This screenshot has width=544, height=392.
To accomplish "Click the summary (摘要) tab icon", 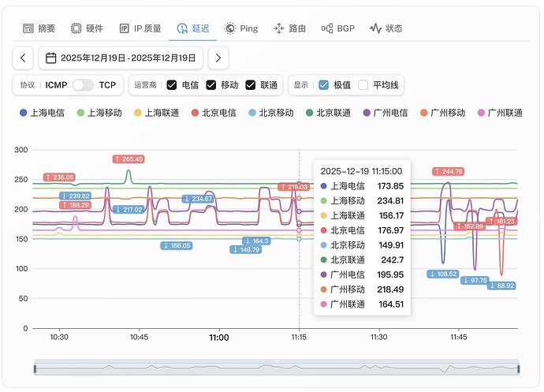I will pos(28,28).
